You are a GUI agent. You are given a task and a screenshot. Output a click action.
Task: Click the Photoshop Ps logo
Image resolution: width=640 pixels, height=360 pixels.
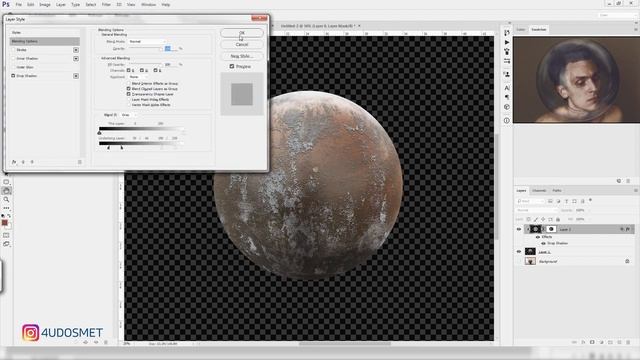pos(6,4)
